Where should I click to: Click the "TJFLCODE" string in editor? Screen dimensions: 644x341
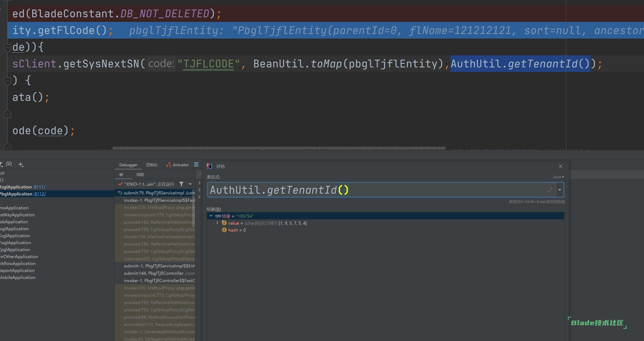tap(208, 64)
